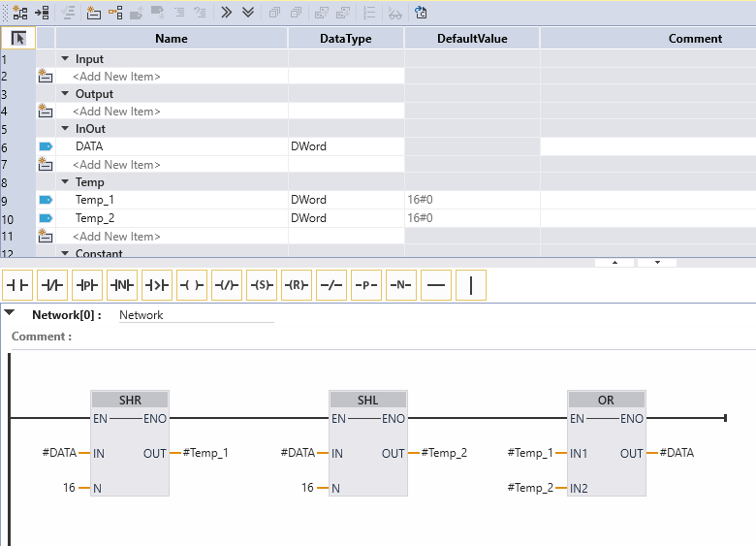Insert a negative edge contact

[x=122, y=285]
